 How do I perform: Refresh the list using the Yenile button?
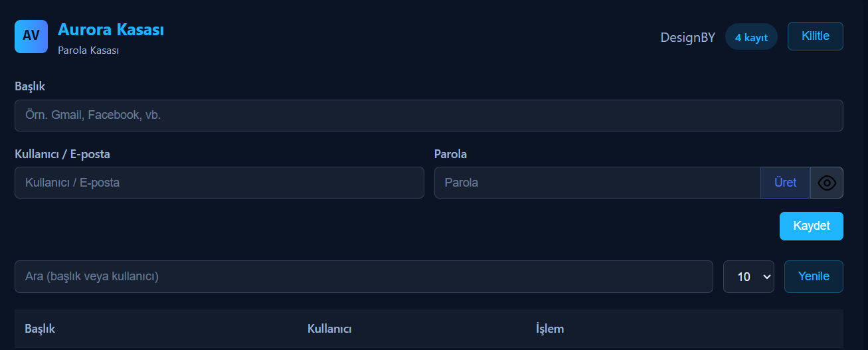814,276
